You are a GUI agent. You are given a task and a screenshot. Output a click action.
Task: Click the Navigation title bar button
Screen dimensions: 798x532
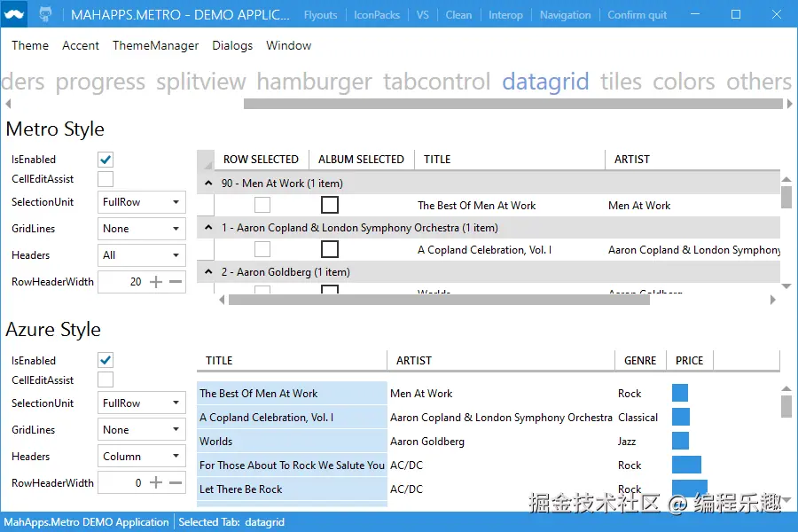[x=565, y=15]
